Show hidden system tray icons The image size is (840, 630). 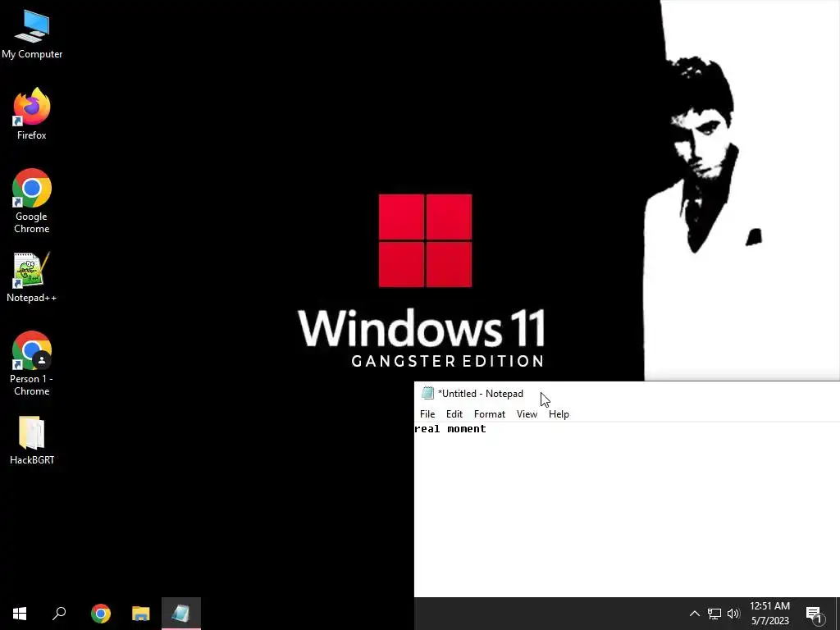pos(694,614)
